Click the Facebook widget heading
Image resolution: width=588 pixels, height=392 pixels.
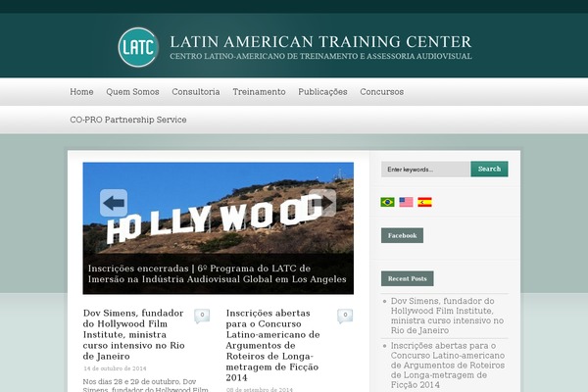click(403, 235)
